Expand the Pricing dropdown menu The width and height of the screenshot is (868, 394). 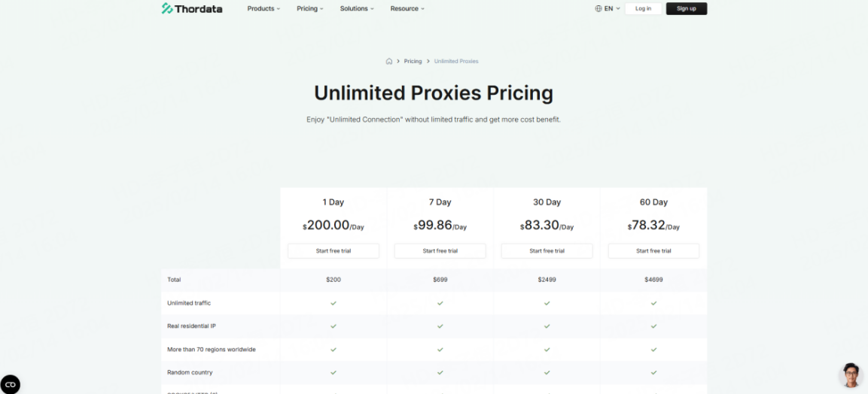[309, 9]
